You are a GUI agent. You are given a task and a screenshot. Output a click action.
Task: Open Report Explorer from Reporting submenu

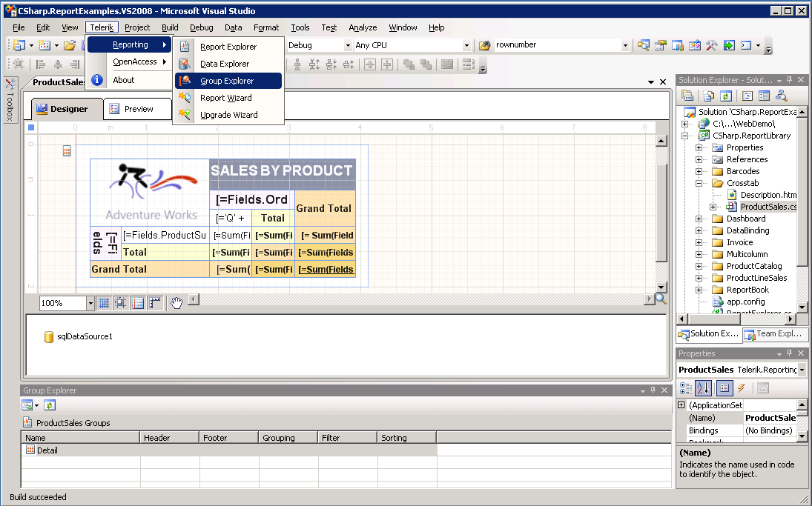pos(228,47)
